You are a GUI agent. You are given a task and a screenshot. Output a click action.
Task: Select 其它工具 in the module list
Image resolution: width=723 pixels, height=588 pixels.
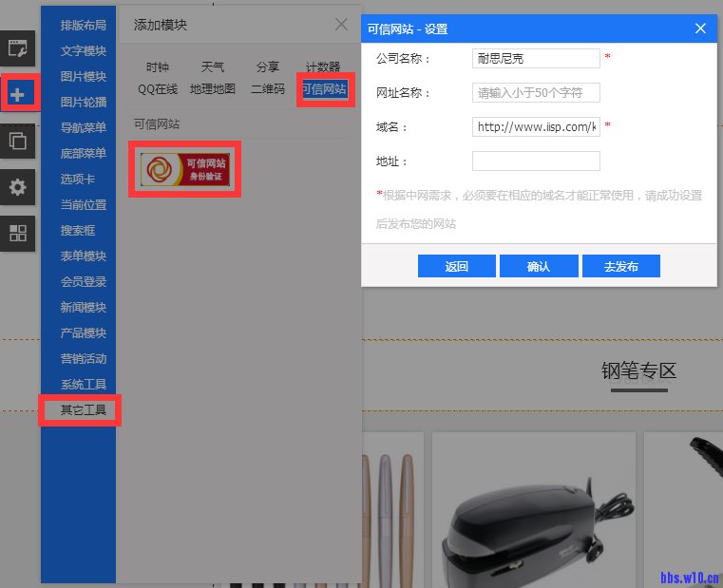83,410
